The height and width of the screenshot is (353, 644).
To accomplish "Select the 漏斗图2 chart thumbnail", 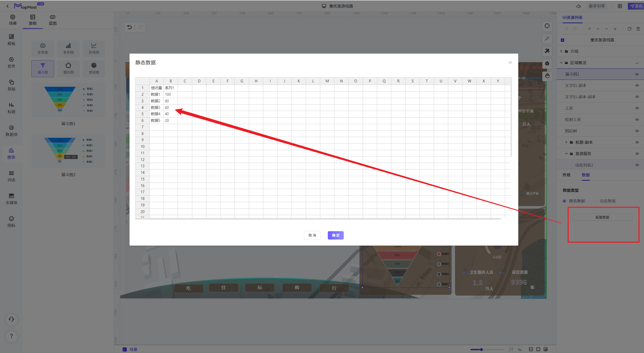I will click(x=68, y=151).
